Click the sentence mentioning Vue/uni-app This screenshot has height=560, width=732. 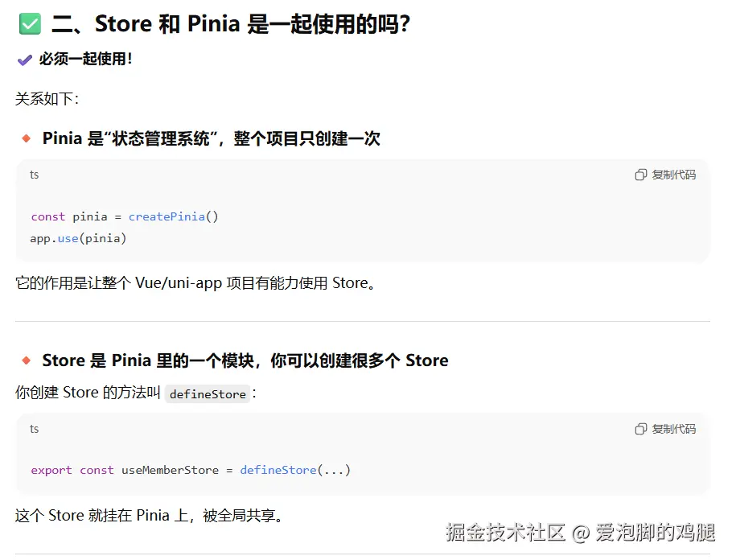(x=195, y=283)
